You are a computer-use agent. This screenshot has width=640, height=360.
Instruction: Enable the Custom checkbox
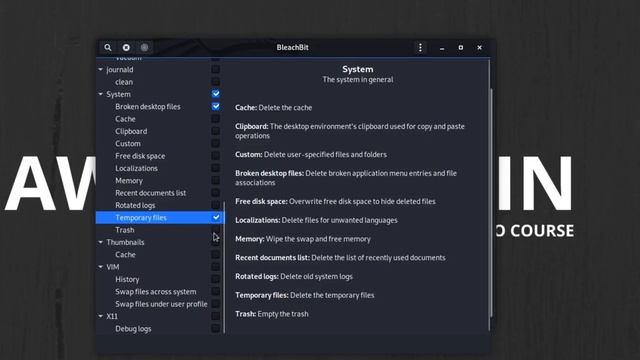(x=216, y=143)
